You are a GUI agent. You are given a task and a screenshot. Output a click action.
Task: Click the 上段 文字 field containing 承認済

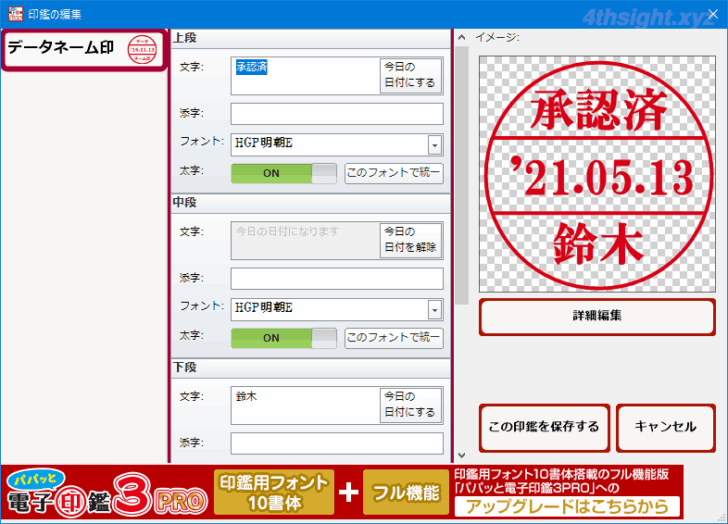tap(305, 76)
